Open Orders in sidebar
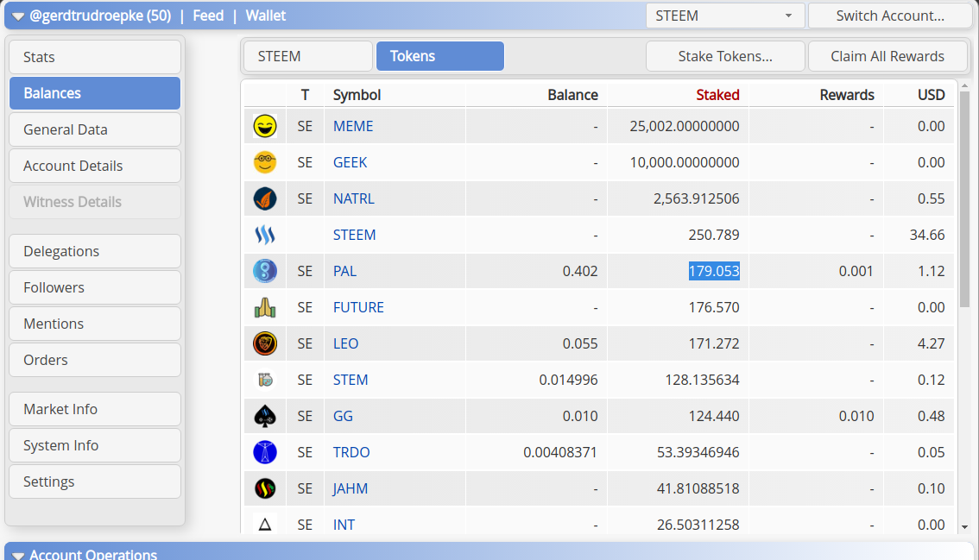The height and width of the screenshot is (560, 979). tap(95, 360)
